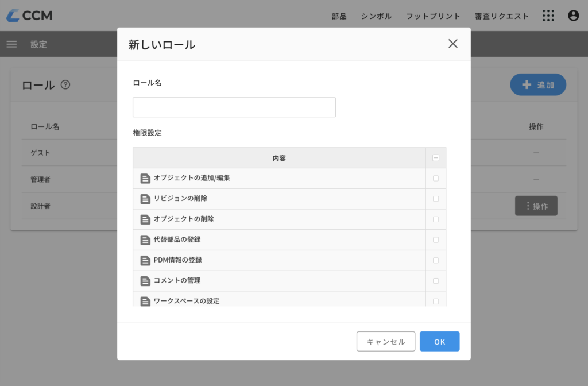
Task: Dismiss the dialog with キャンセル
Action: [x=386, y=341]
